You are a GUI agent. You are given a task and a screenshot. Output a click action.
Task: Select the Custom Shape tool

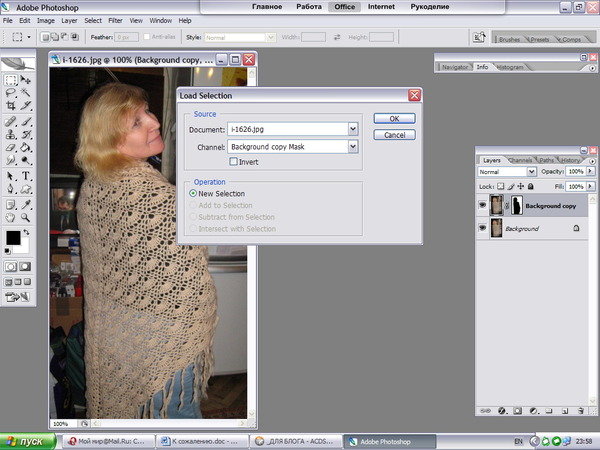click(26, 189)
